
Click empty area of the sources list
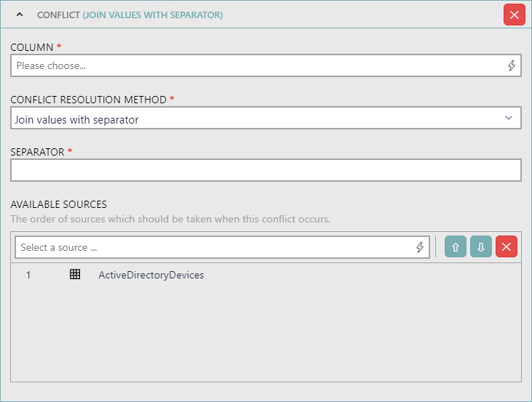pyautogui.click(x=266, y=334)
